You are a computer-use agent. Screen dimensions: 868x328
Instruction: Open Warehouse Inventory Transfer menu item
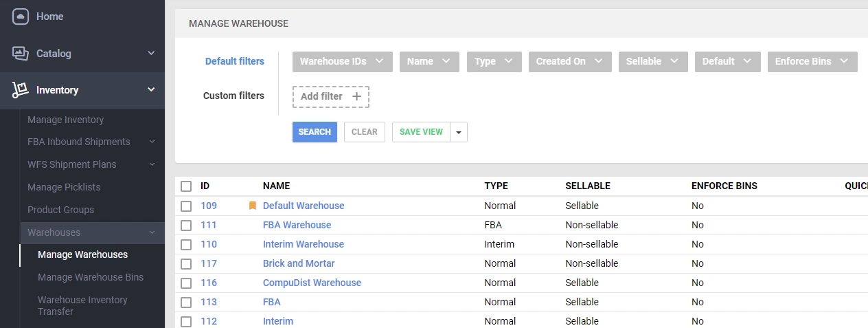(x=82, y=305)
